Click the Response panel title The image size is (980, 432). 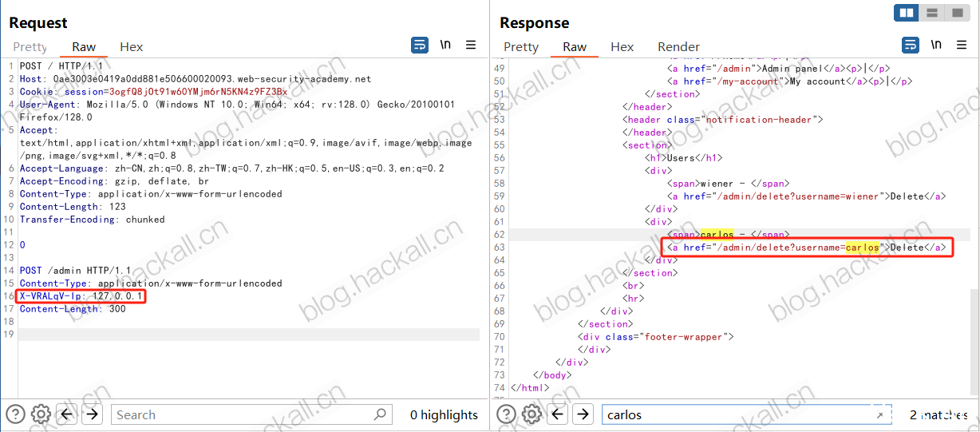click(535, 22)
